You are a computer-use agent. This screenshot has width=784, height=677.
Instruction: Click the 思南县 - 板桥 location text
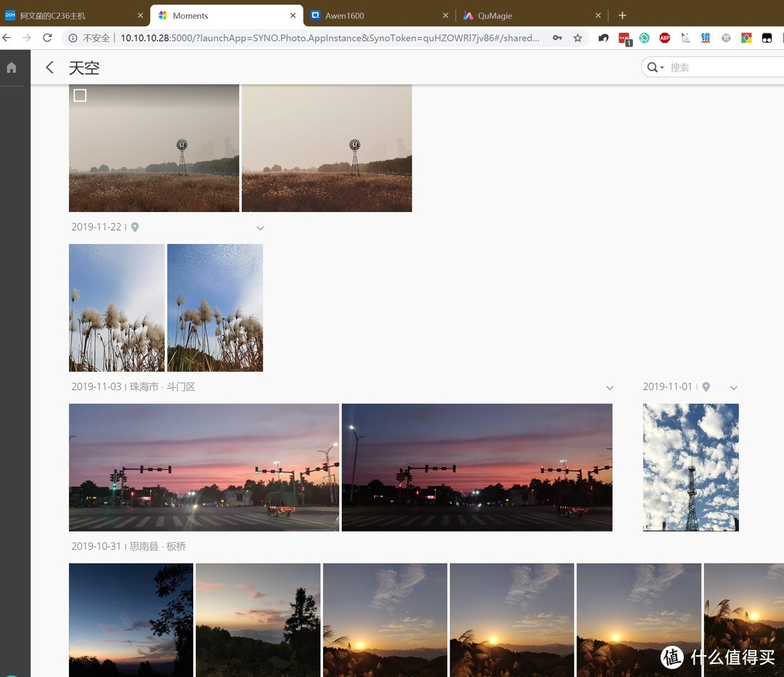tap(158, 546)
